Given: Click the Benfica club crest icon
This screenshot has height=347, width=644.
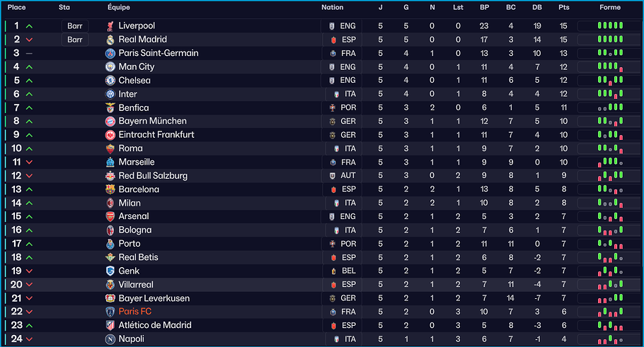Looking at the screenshot, I should pyautogui.click(x=110, y=108).
